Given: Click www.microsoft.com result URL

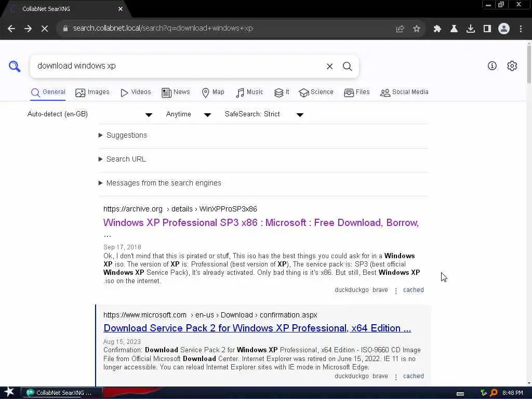Looking at the screenshot, I should pyautogui.click(x=210, y=315).
